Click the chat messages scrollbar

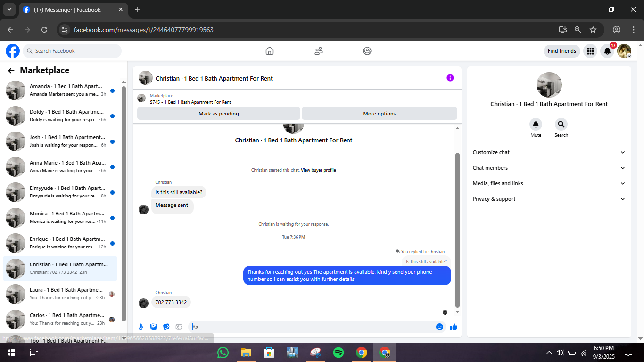pos(457,230)
